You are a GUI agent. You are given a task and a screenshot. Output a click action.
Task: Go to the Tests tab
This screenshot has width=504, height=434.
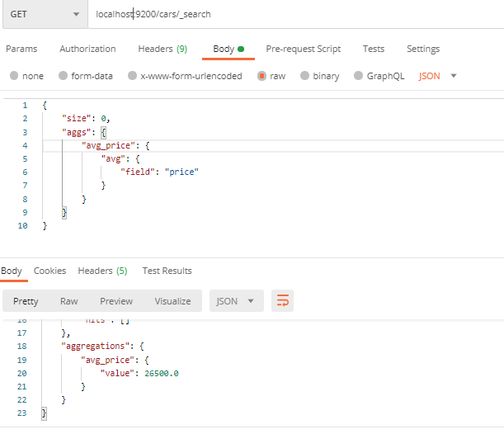pos(374,49)
